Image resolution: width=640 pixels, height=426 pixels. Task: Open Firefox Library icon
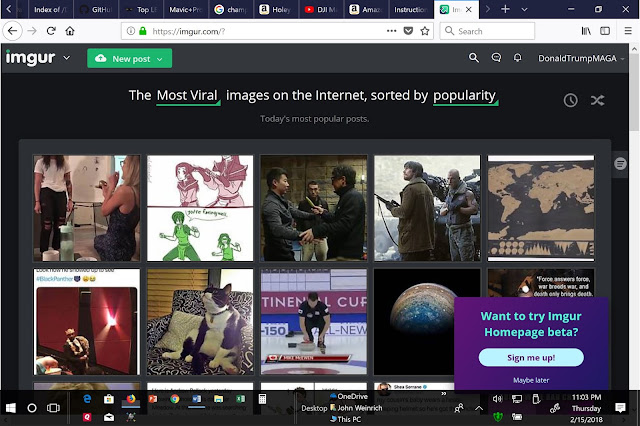click(x=586, y=31)
